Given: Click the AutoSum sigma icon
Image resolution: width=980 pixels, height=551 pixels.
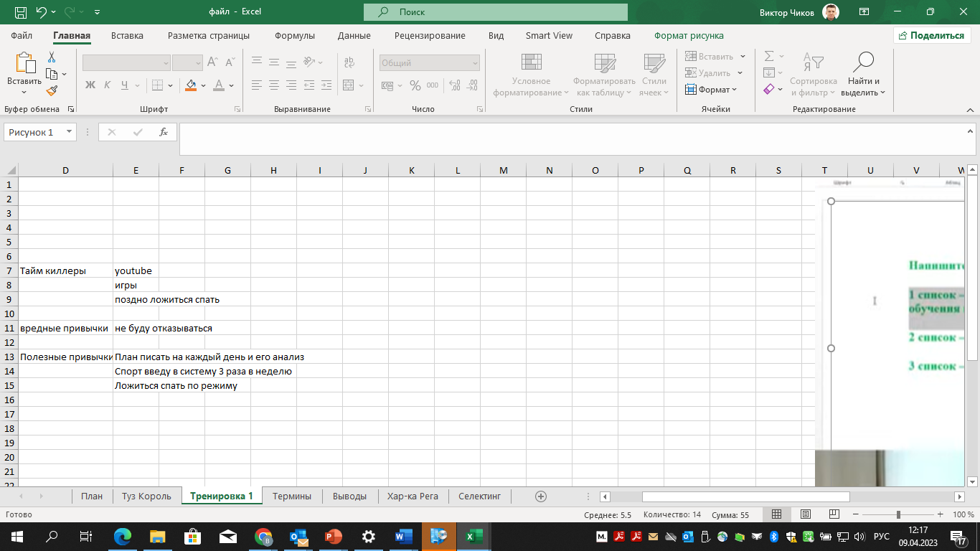Looking at the screenshot, I should point(769,57).
